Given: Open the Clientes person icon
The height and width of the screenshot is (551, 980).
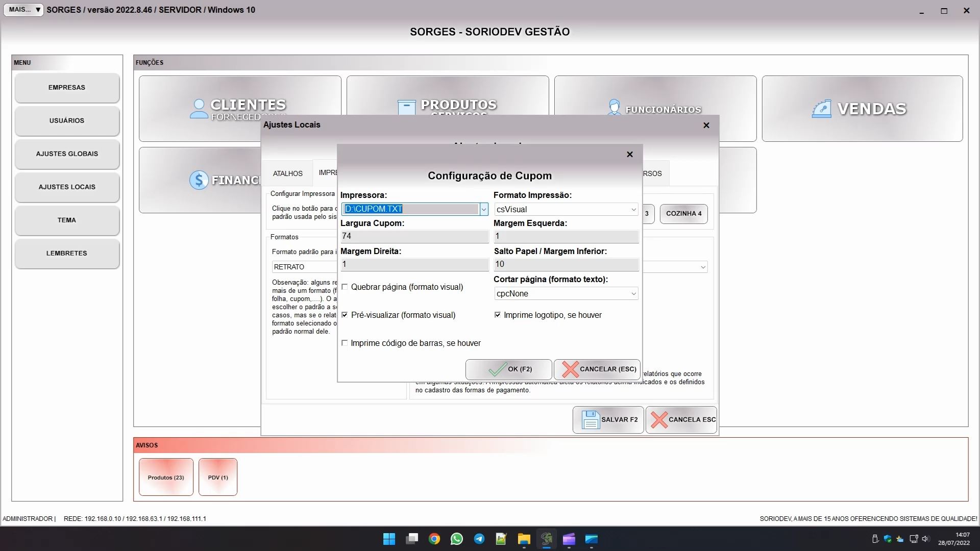Looking at the screenshot, I should tap(199, 109).
